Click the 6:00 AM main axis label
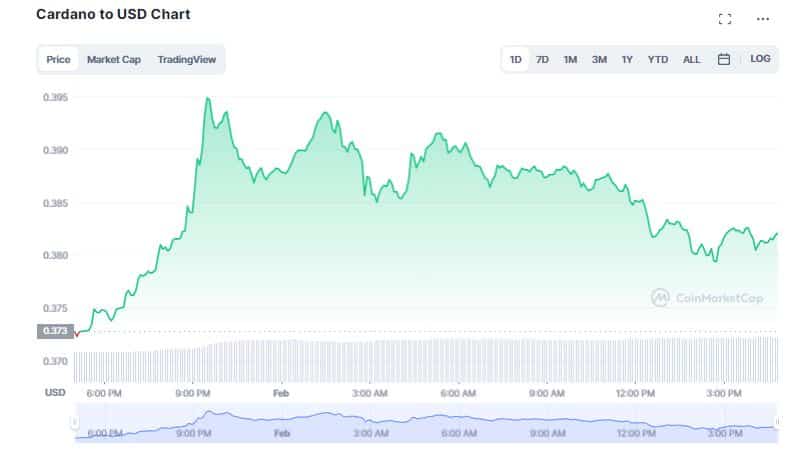The width and height of the screenshot is (804, 453). (x=458, y=393)
